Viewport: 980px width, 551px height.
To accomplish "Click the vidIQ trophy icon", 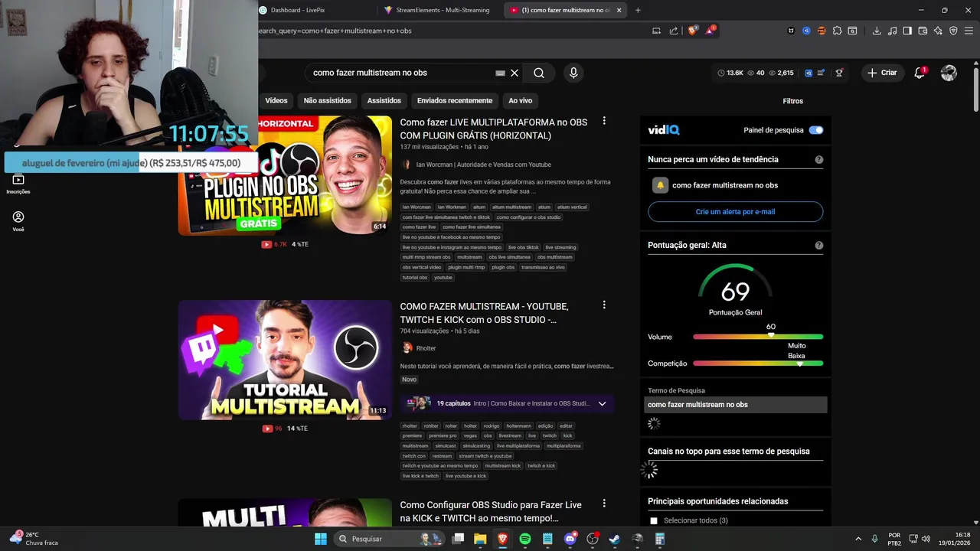I will pyautogui.click(x=839, y=73).
